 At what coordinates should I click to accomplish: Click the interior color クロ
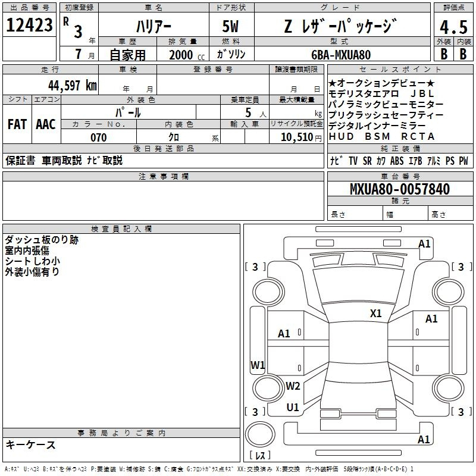[174, 137]
